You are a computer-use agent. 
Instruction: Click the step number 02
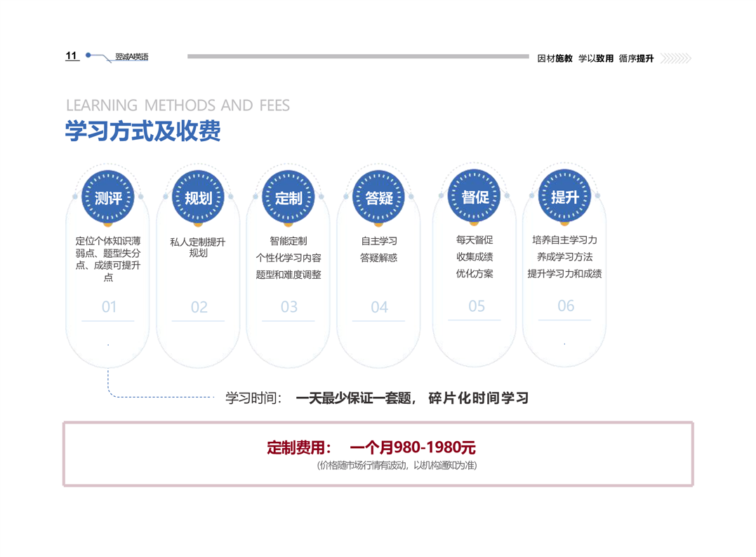(199, 308)
